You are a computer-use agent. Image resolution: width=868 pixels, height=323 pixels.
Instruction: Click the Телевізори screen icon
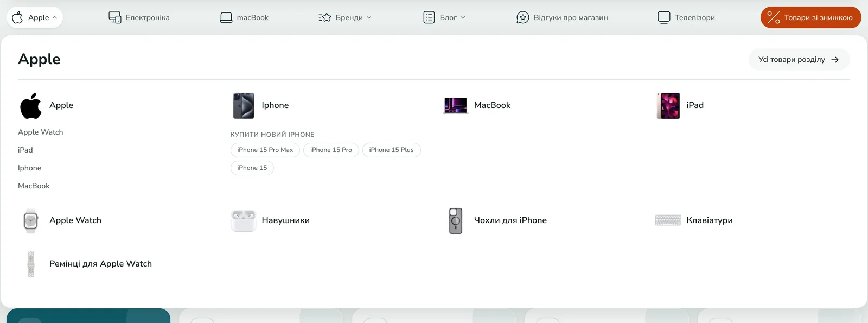(x=664, y=17)
